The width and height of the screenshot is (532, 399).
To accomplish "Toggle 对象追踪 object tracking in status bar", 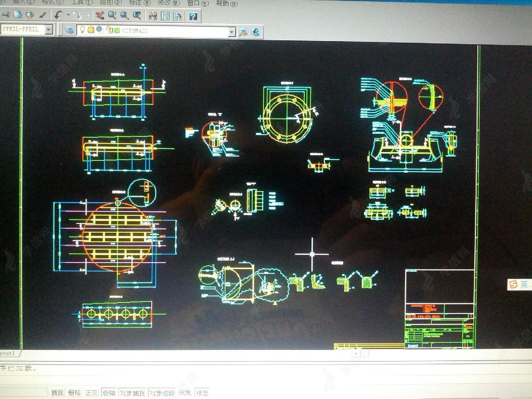I will (162, 393).
